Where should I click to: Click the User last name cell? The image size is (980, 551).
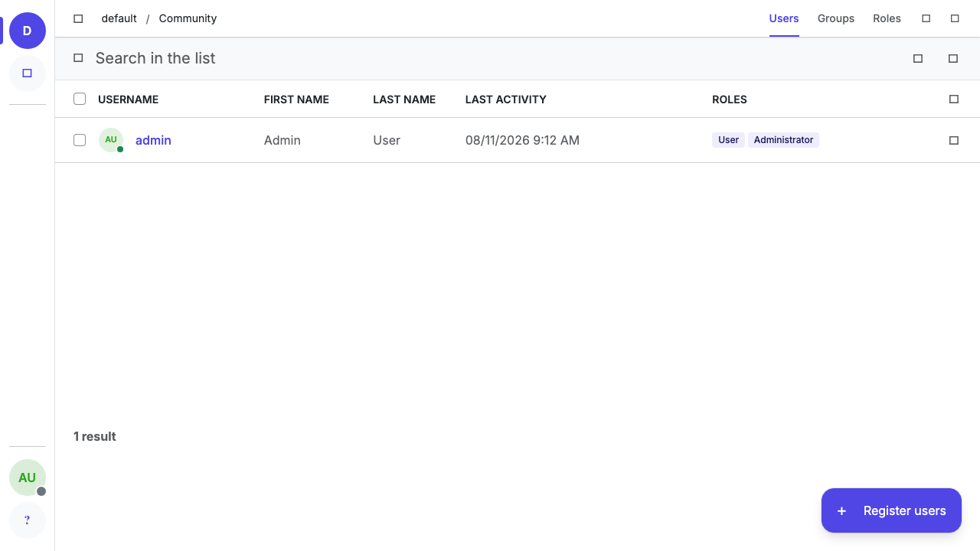[387, 140]
